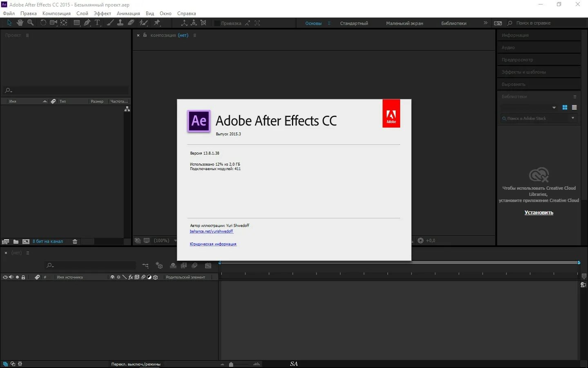Select the arrow Selection tool

pyautogui.click(x=9, y=23)
